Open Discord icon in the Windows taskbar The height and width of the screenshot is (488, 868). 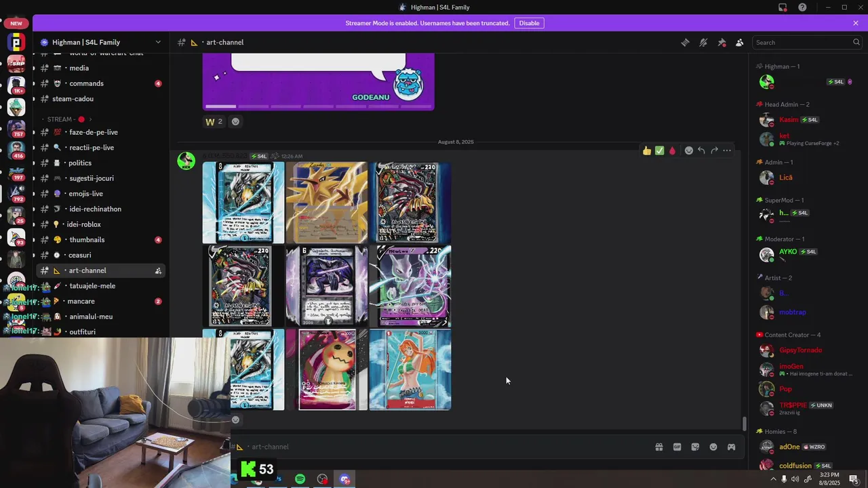point(344,479)
